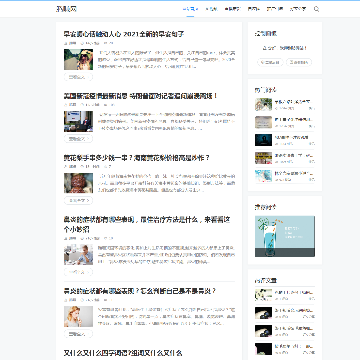Open article 怎么判断自己是不是鼻炎
360x360 pixels.
(x=140, y=291)
